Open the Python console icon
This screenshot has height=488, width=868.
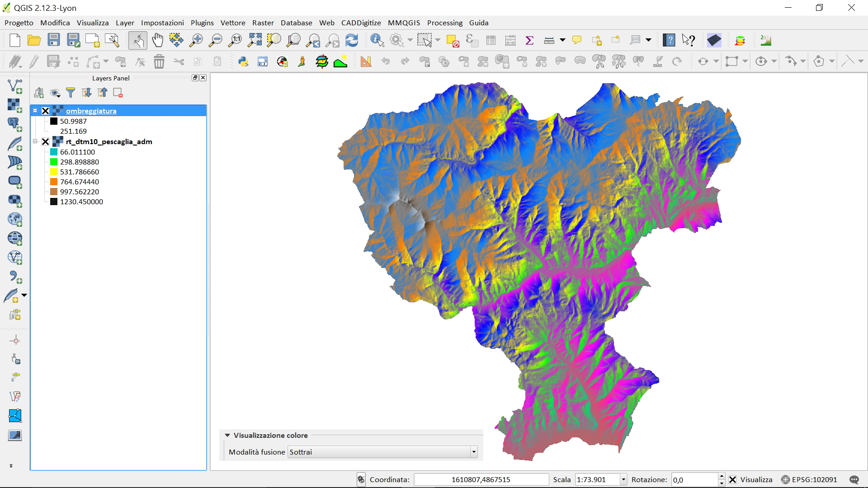pyautogui.click(x=243, y=61)
